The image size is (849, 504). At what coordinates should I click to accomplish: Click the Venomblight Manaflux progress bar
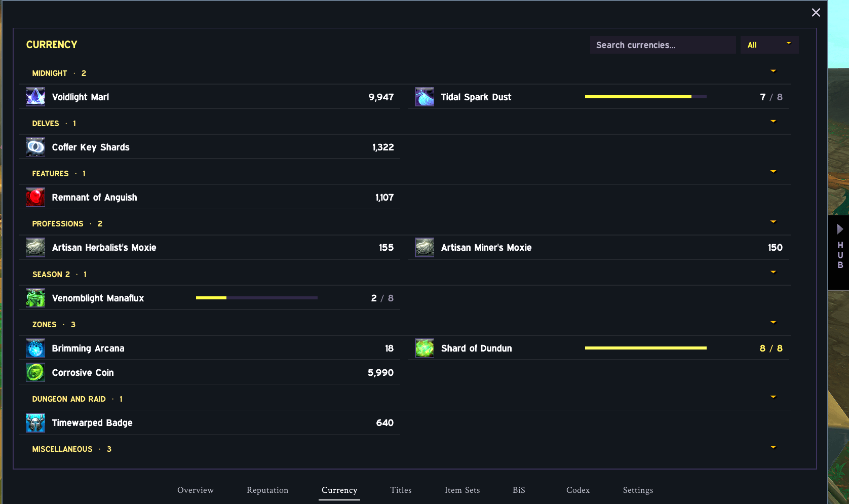pos(256,298)
